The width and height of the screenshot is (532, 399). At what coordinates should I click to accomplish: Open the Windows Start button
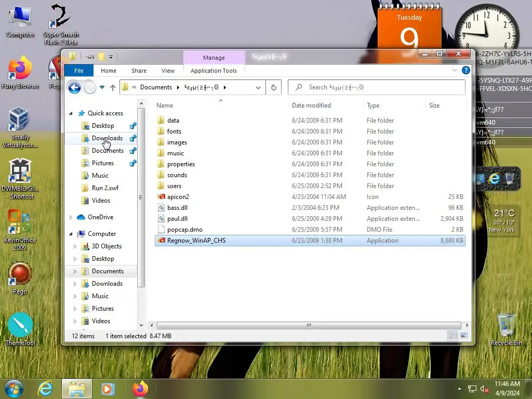pos(14,389)
